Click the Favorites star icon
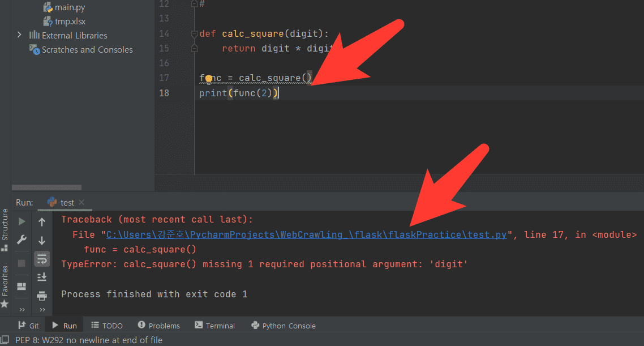The height and width of the screenshot is (346, 644). [5, 304]
